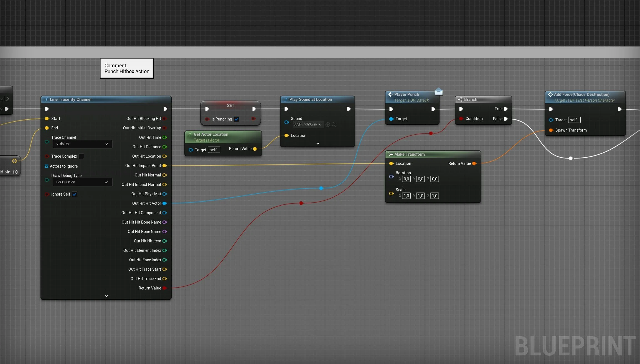Click the use-selected-asset arrow icon beside Sound

click(328, 125)
